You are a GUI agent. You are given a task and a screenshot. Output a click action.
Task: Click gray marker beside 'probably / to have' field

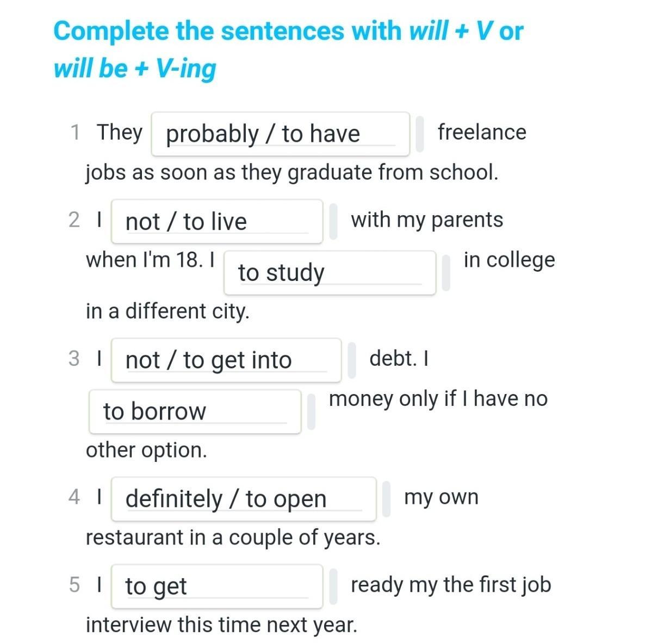420,134
